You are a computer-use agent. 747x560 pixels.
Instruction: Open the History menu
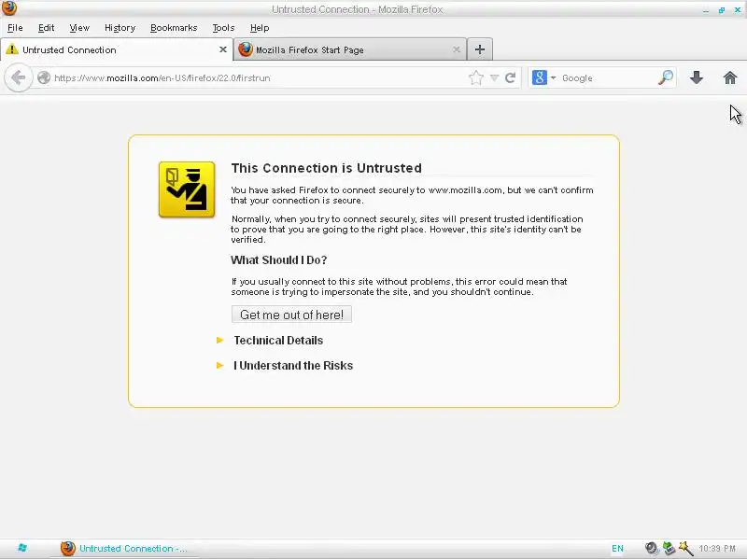tap(120, 28)
